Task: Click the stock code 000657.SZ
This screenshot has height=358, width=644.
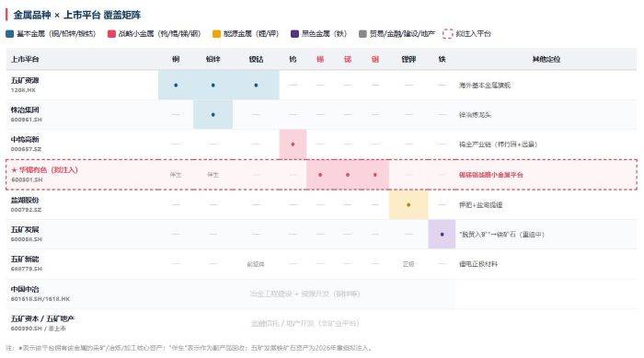Action: tap(26, 149)
